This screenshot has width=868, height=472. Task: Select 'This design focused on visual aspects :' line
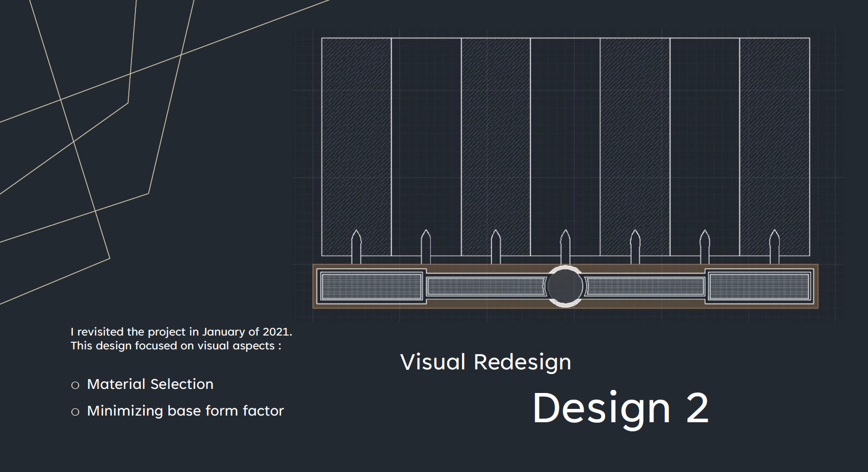176,346
